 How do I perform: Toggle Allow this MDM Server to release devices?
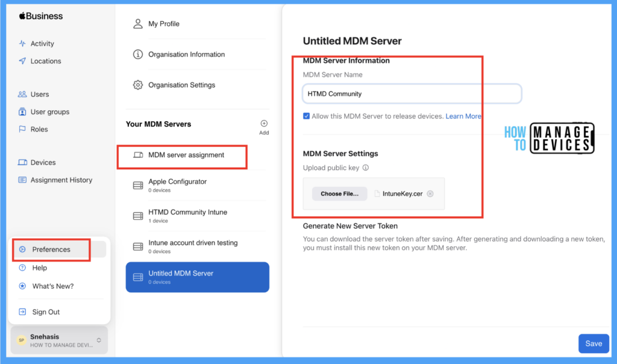click(306, 116)
